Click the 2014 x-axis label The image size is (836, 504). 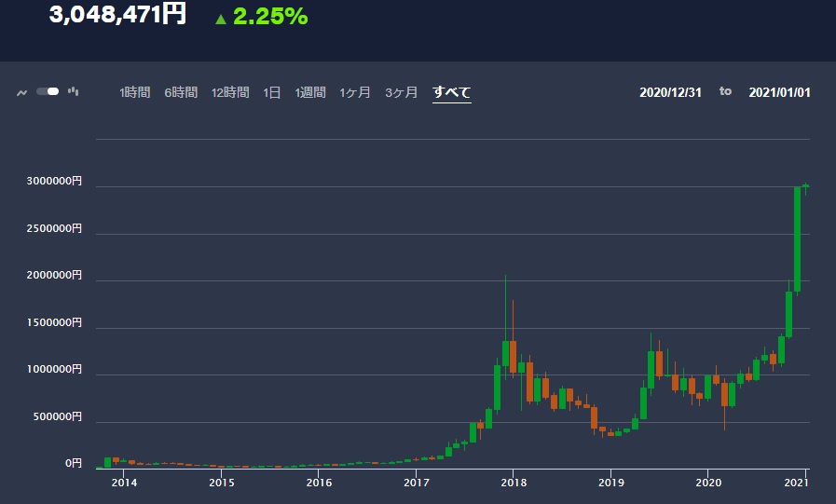[124, 483]
